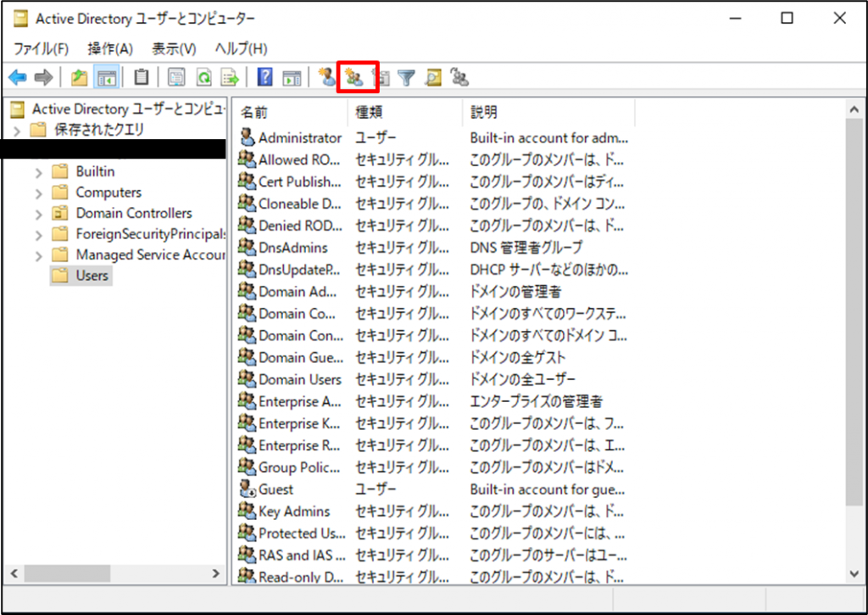Open the ヘルプ(H) menu
This screenshot has width=868, height=615.
tap(241, 48)
